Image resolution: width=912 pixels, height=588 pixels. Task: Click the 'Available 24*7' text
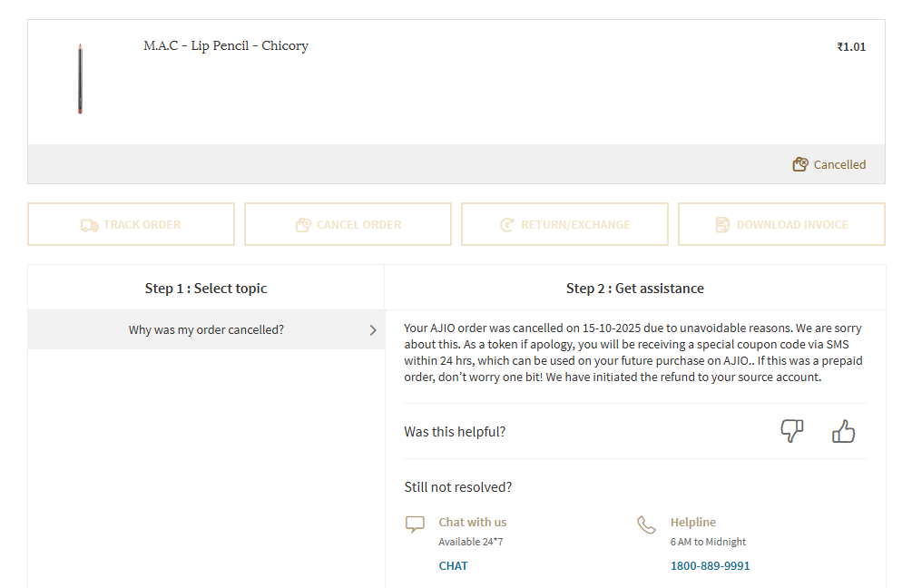(471, 542)
